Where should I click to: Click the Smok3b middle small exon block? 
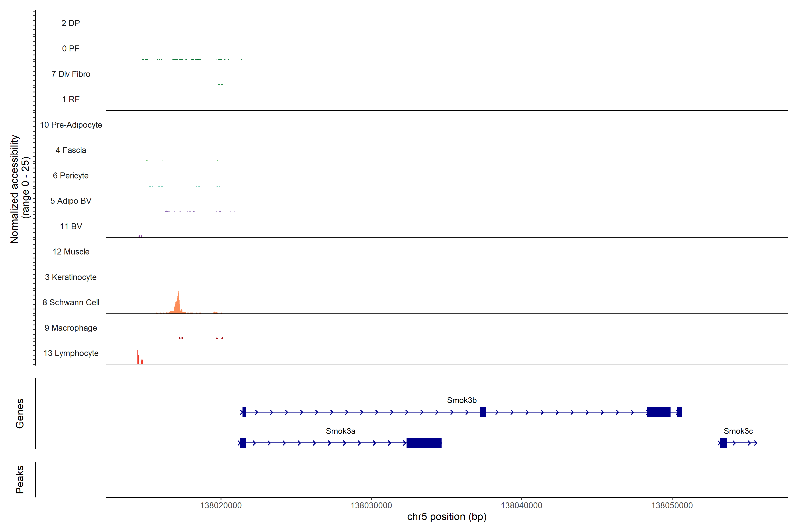point(483,412)
